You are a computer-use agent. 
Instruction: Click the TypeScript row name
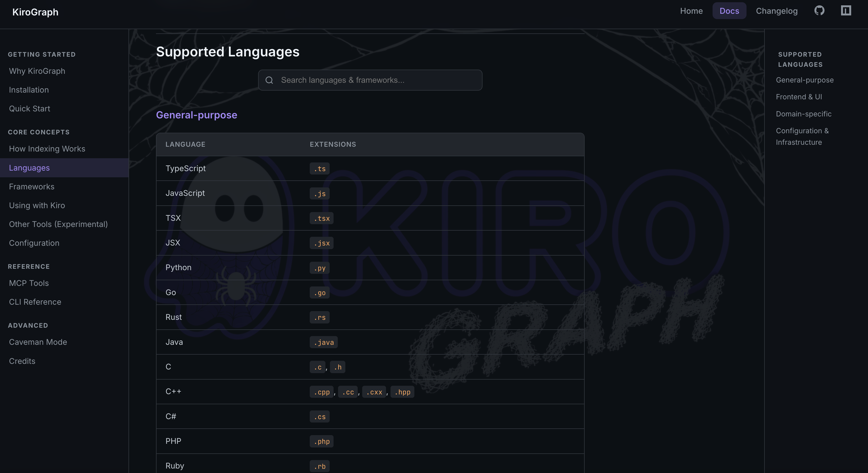tap(186, 168)
